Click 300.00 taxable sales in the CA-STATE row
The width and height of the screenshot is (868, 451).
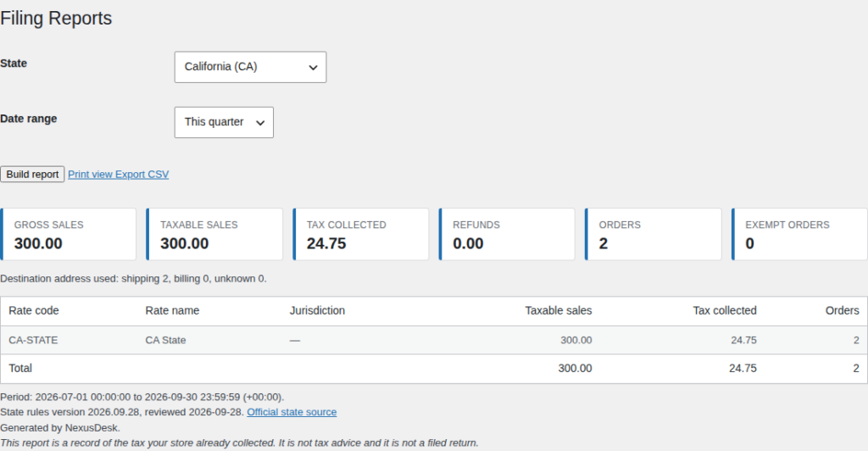click(576, 340)
